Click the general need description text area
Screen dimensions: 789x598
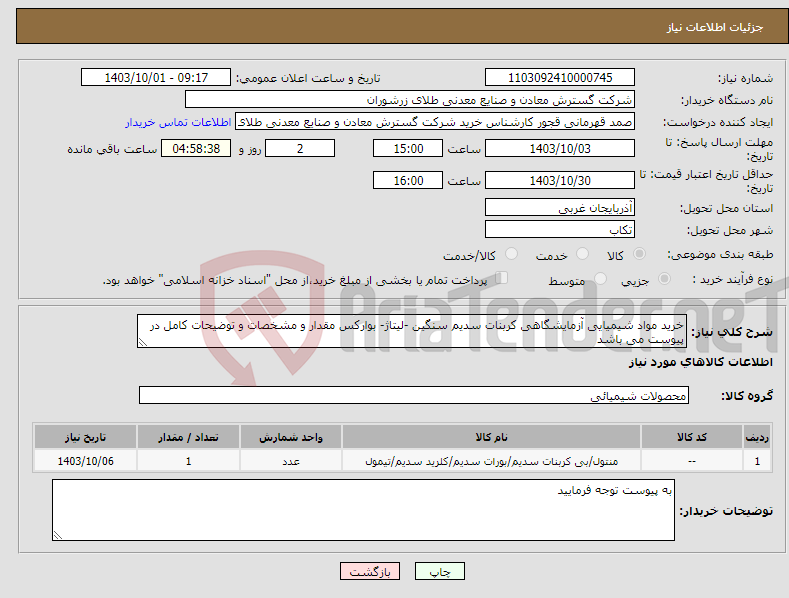(x=412, y=331)
